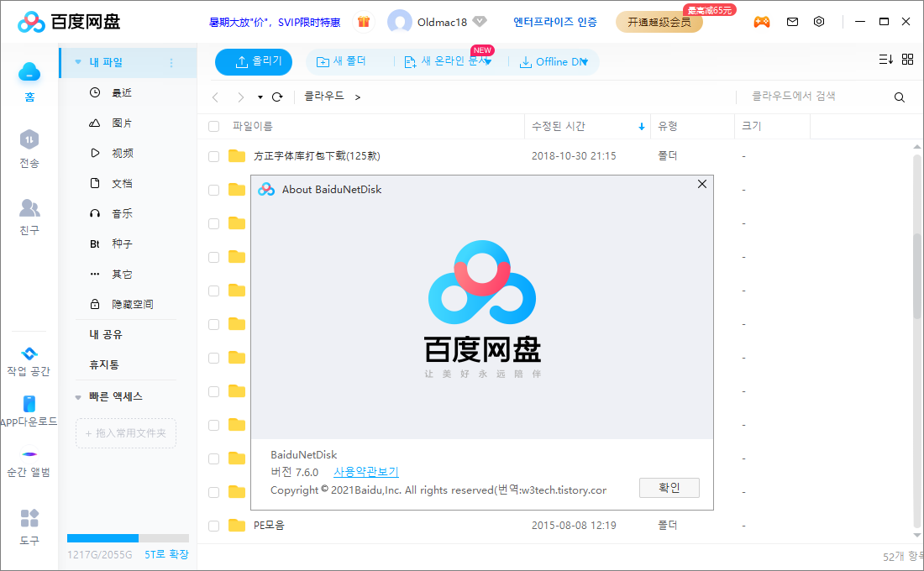Check the box for the PE모음 folder
Viewport: 924px width, 571px height.
click(214, 526)
